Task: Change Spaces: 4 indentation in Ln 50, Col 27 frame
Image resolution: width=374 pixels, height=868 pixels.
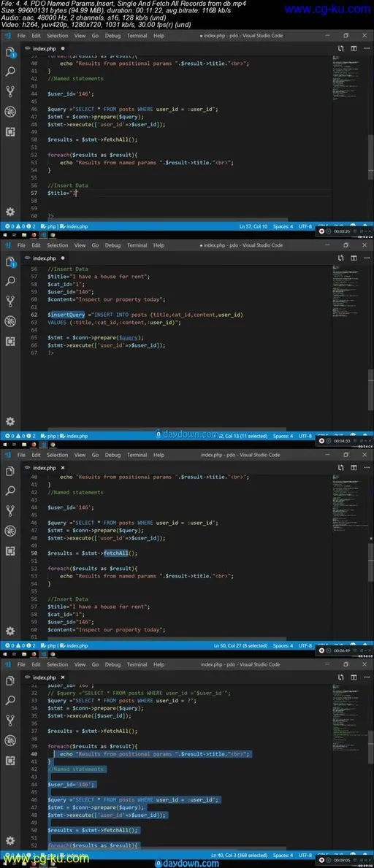Action: 283,646
